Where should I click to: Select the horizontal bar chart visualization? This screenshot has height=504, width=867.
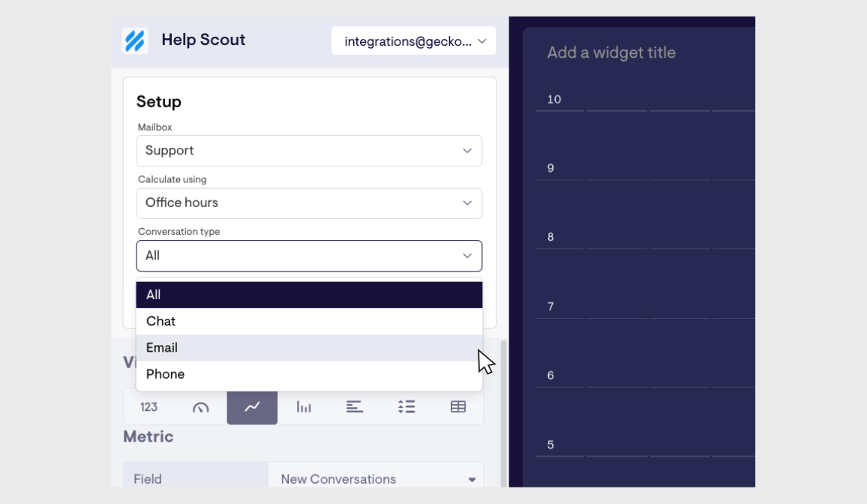pos(355,407)
